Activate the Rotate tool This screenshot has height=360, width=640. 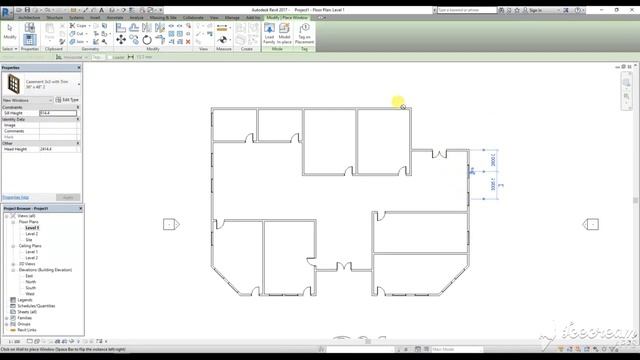pyautogui.click(x=147, y=40)
